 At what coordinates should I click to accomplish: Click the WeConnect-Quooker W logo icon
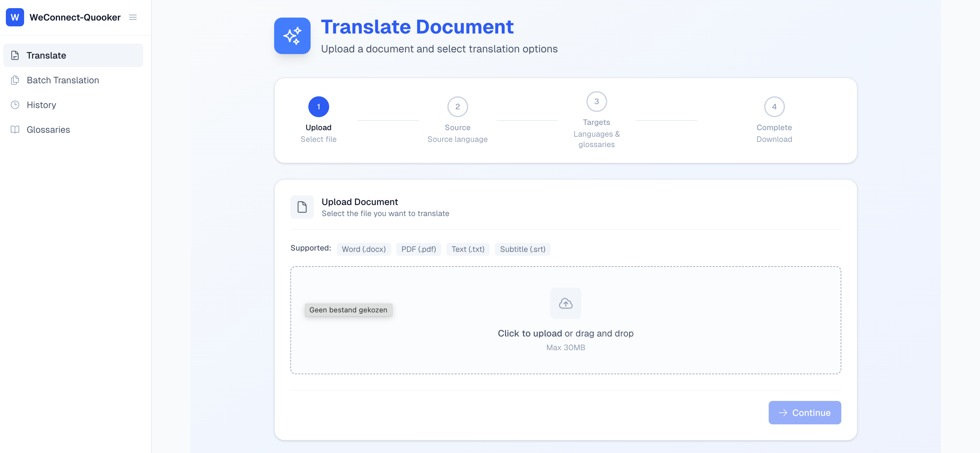[14, 17]
